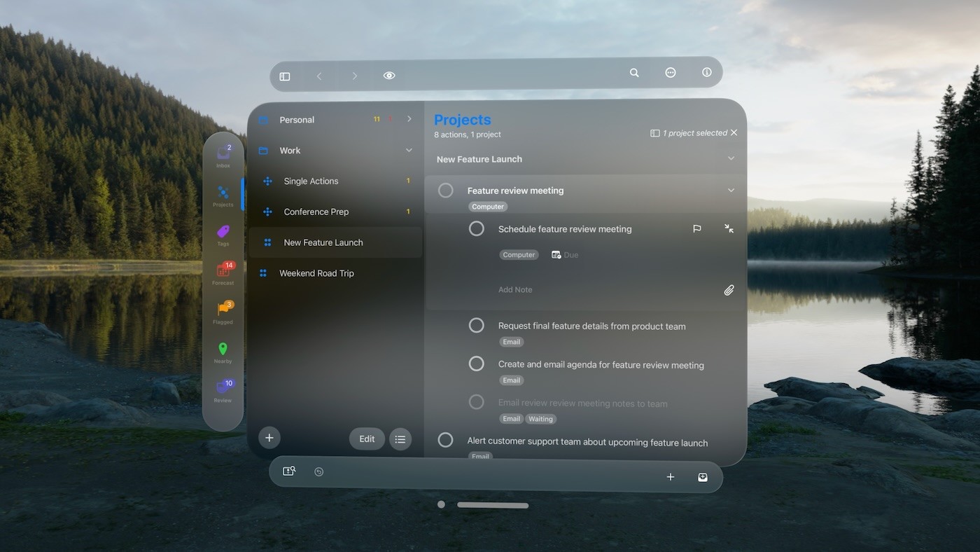
Task: Click the Add Note field under Schedule meeting
Action: click(515, 289)
